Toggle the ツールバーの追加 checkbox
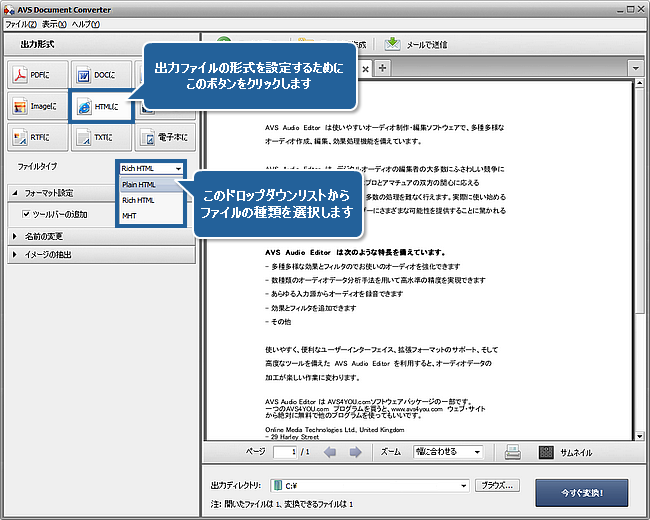 26,214
